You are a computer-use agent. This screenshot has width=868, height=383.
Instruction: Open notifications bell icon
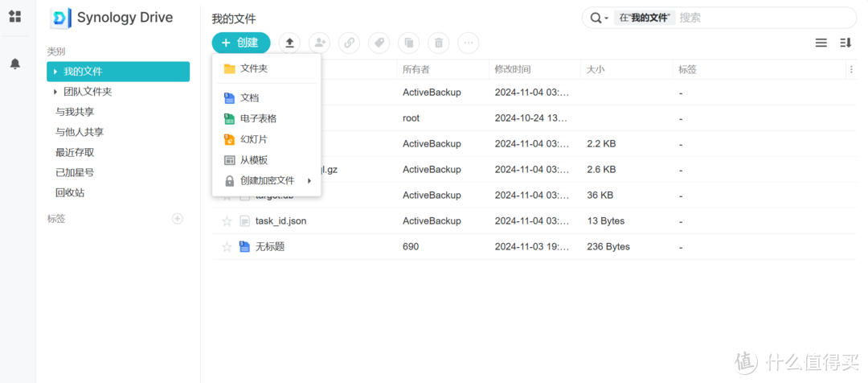(x=15, y=64)
